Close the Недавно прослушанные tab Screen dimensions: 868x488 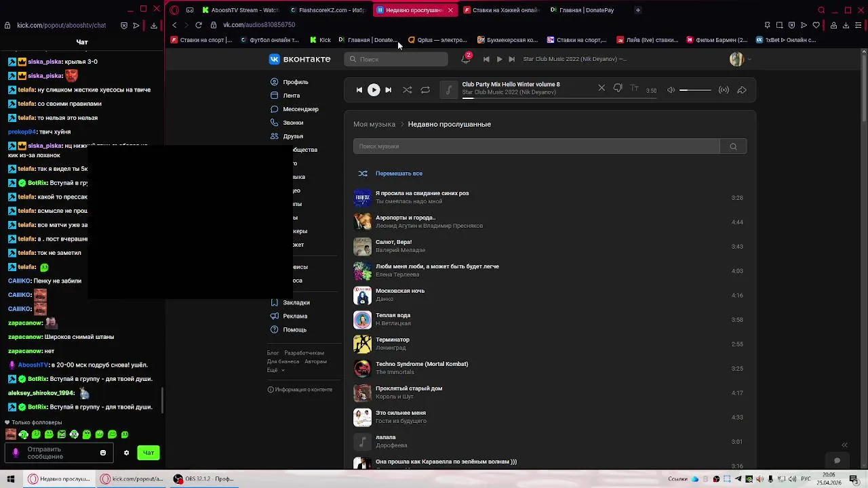[x=450, y=10]
